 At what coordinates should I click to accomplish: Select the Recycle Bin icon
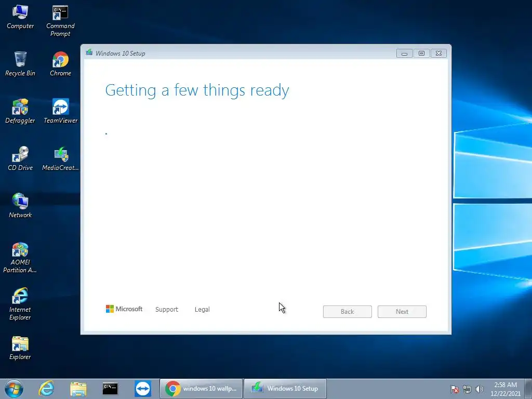(x=20, y=64)
